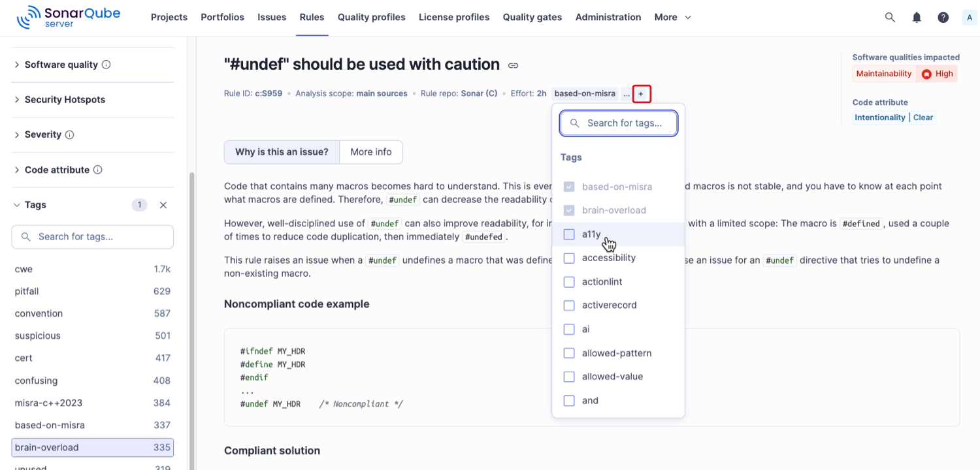Clear the Tags filter with X icon
980x470 pixels.
tap(163, 205)
